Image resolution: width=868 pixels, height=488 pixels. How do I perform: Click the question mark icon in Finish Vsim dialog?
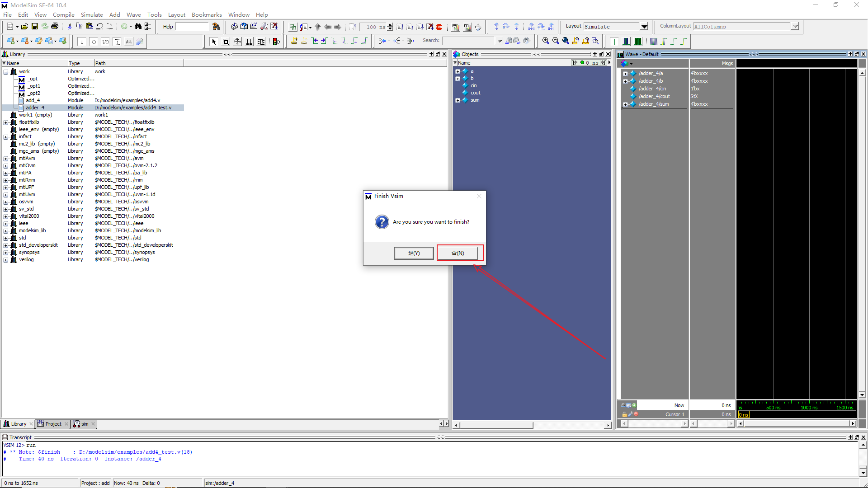[382, 222]
